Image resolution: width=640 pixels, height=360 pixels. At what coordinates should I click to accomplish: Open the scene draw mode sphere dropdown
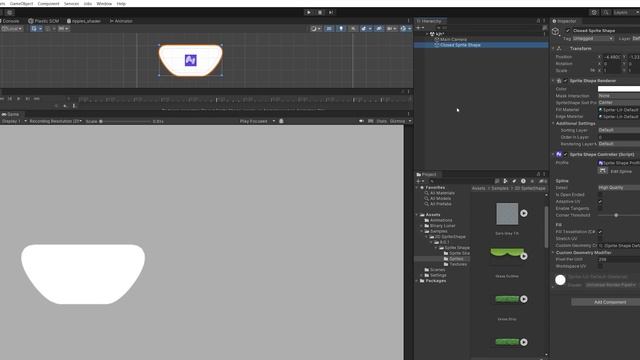[x=316, y=29]
